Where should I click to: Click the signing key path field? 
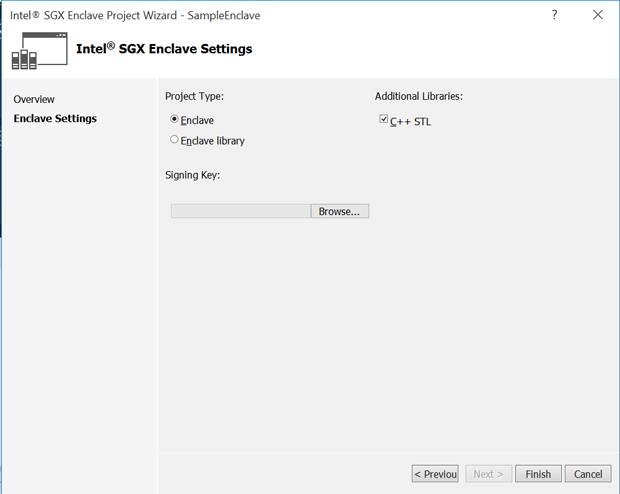click(240, 211)
